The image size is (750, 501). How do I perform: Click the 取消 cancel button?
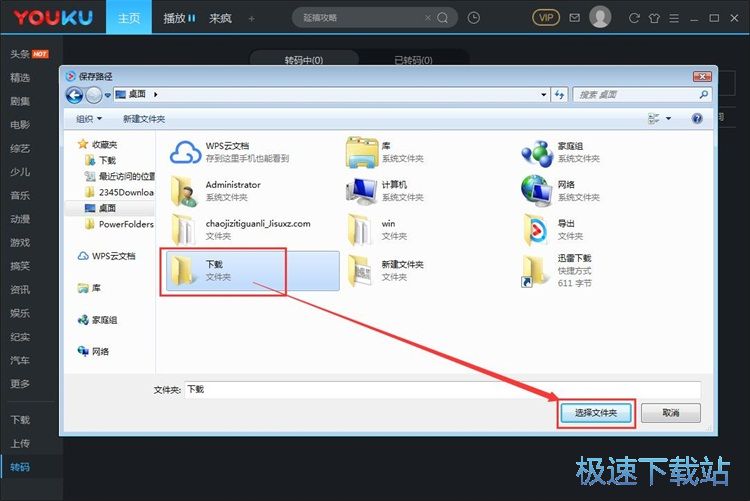(x=671, y=413)
